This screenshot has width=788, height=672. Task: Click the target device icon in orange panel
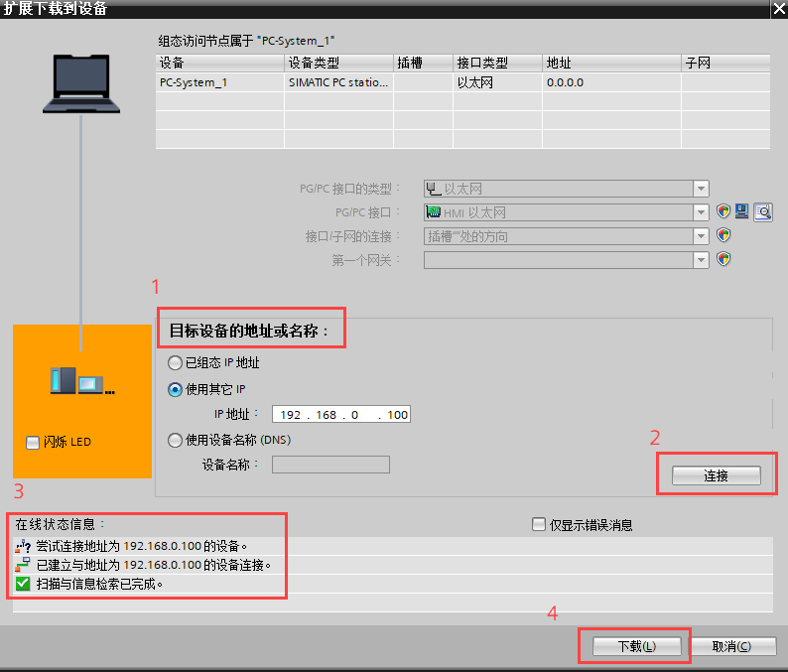pyautogui.click(x=82, y=380)
